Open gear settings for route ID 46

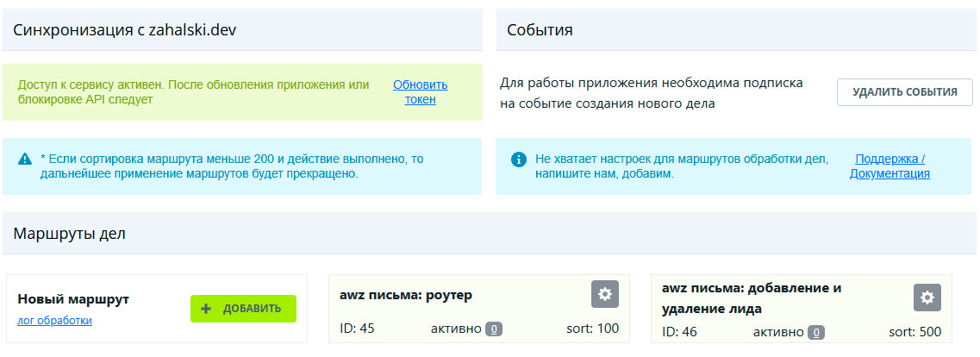coord(927,297)
